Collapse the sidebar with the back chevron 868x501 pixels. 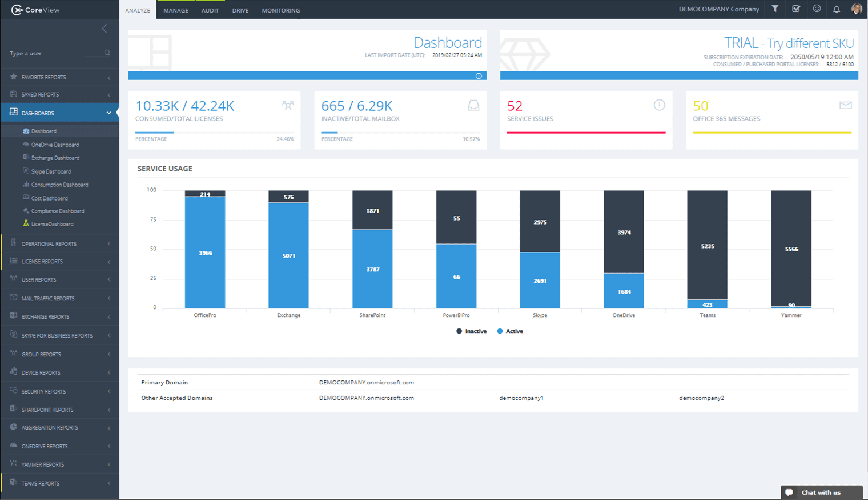104,29
